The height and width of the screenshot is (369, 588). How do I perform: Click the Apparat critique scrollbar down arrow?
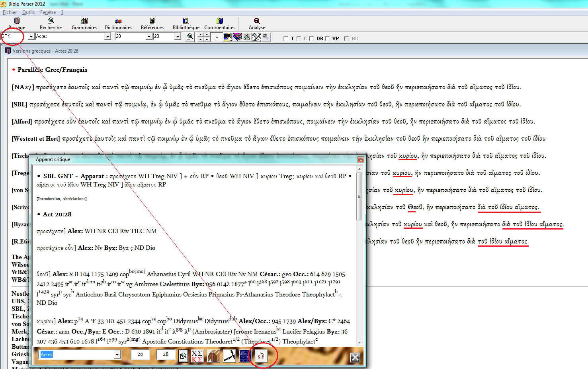359,342
